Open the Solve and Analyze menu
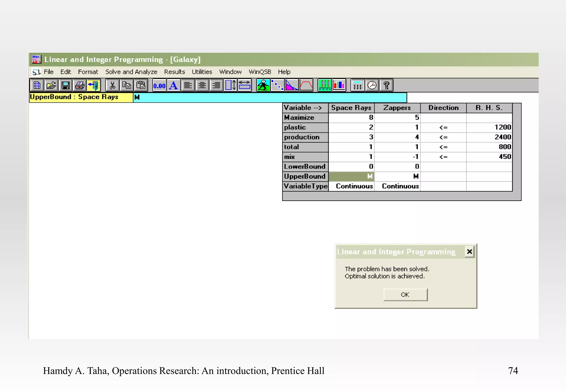The width and height of the screenshot is (566, 392). pyautogui.click(x=131, y=72)
